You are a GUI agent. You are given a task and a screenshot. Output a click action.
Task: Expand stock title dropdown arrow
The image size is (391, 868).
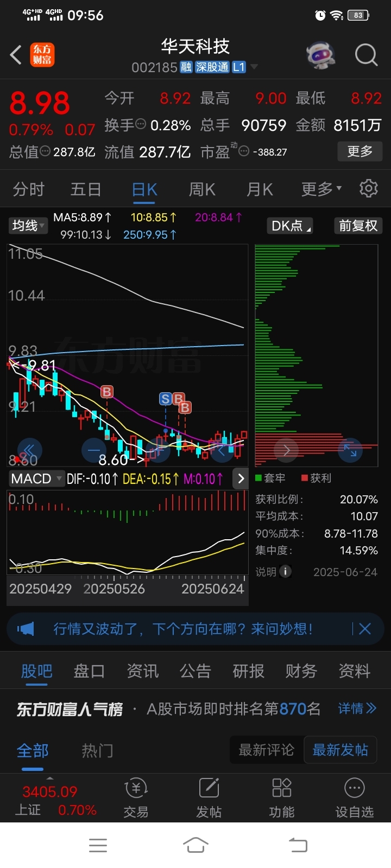pos(254,67)
